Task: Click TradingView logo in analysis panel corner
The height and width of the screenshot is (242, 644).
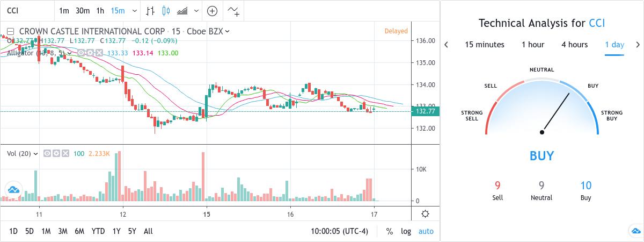Action: tap(635, 231)
